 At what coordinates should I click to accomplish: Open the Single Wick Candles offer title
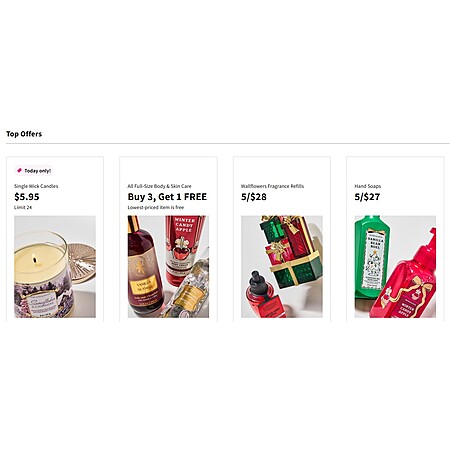pyautogui.click(x=36, y=186)
